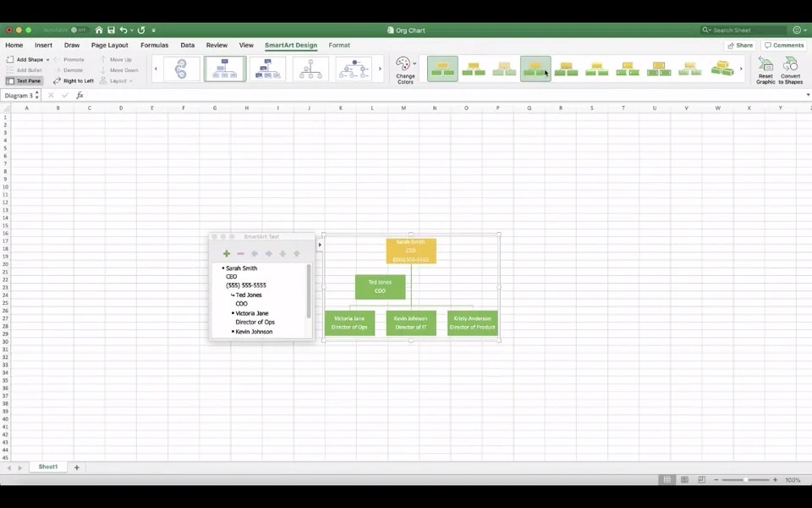This screenshot has width=812, height=508.
Task: Switch to the View tab
Action: tap(246, 45)
